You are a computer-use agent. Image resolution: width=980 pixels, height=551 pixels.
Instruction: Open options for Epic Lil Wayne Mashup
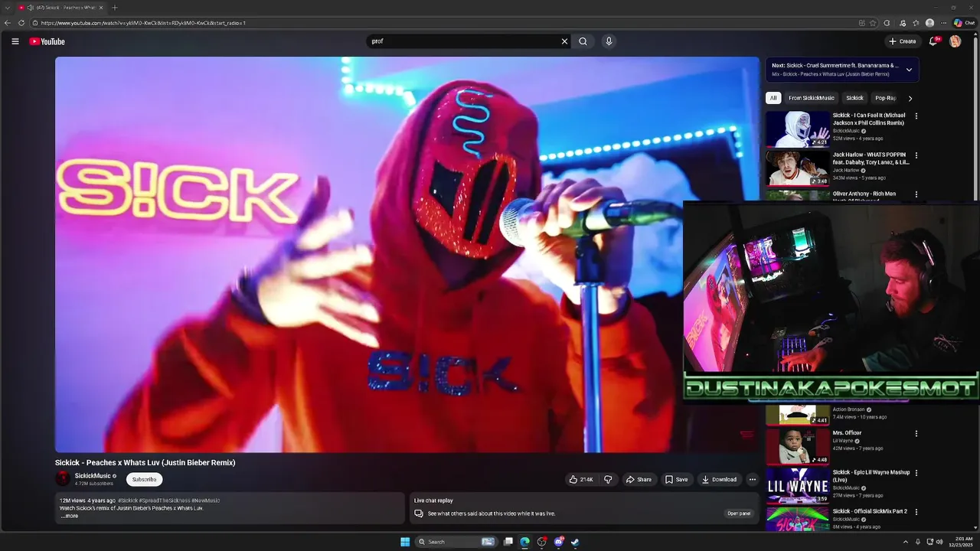[916, 473]
